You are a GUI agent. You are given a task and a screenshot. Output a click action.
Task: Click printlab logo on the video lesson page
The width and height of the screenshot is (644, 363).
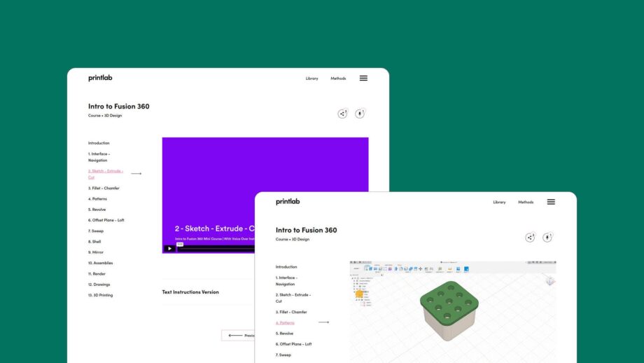(x=100, y=78)
